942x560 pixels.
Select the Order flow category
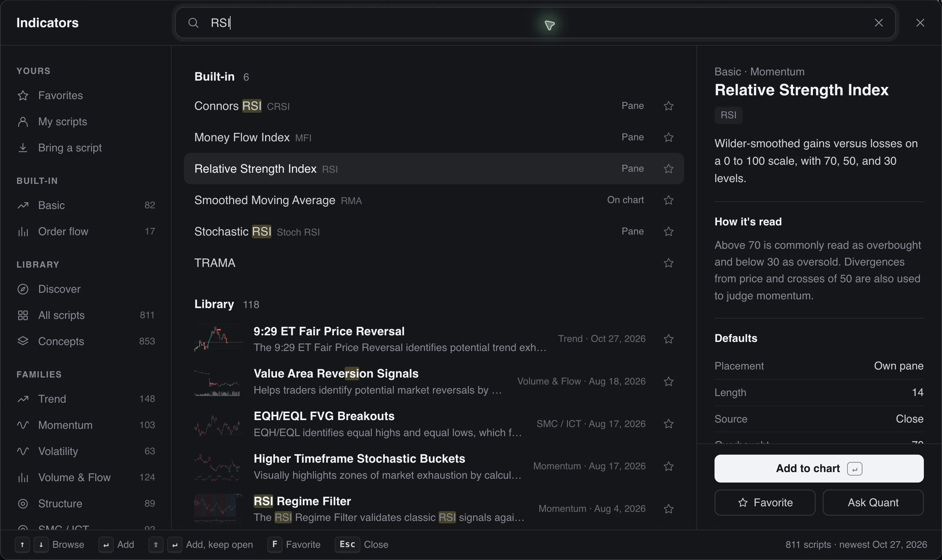[86, 231]
